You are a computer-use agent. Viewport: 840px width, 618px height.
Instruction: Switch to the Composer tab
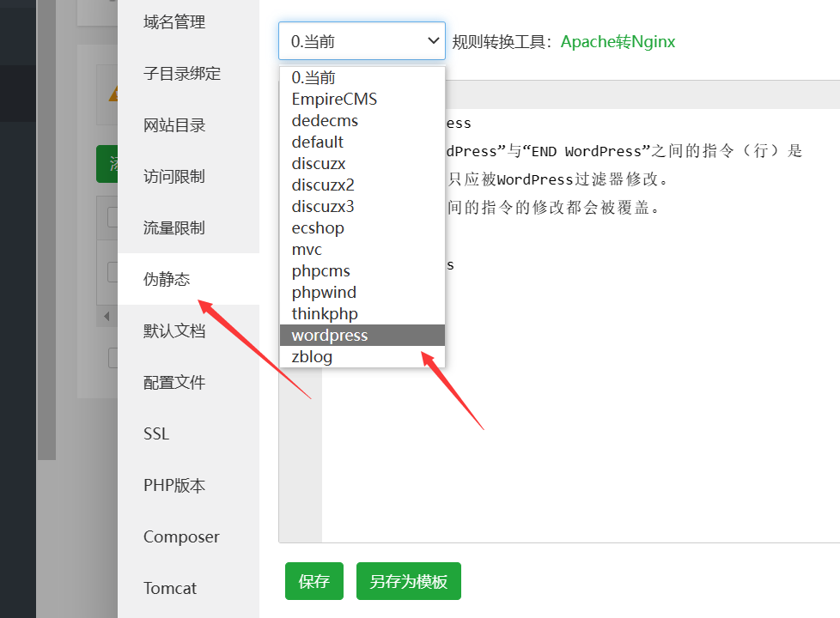181,536
